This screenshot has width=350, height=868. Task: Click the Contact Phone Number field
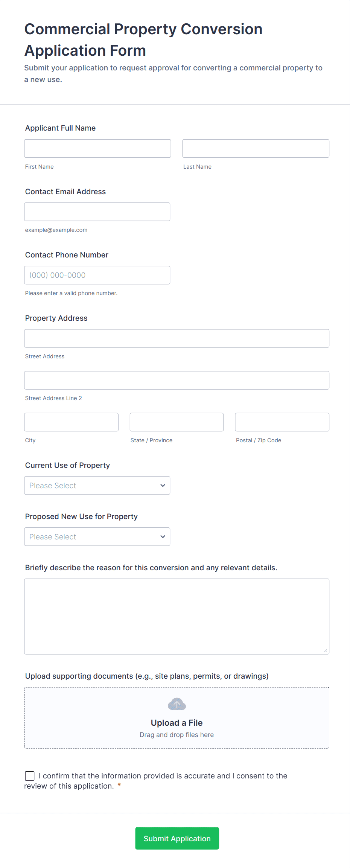[97, 275]
